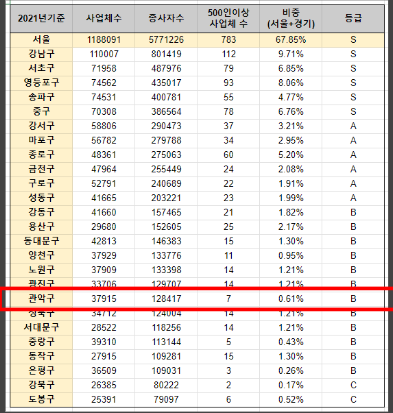Click the 67.85% cell
The image size is (393, 413).
tap(291, 40)
